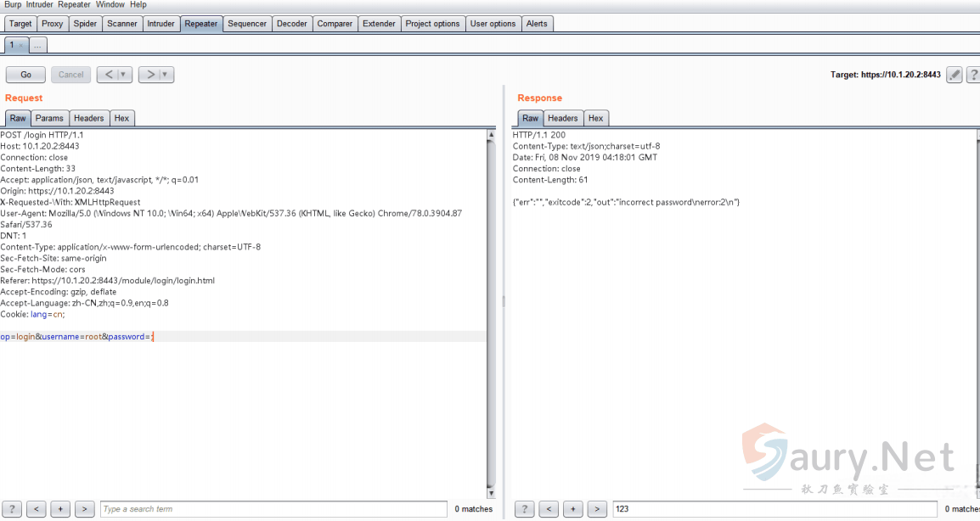The height and width of the screenshot is (521, 980).
Task: Click the request search term field
Action: click(273, 509)
